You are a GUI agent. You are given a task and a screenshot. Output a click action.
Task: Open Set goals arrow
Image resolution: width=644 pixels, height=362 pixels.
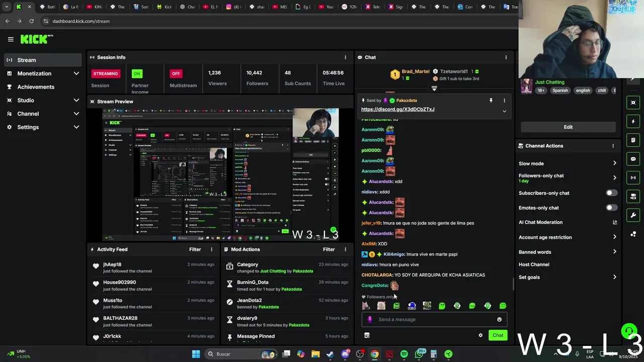click(x=614, y=277)
